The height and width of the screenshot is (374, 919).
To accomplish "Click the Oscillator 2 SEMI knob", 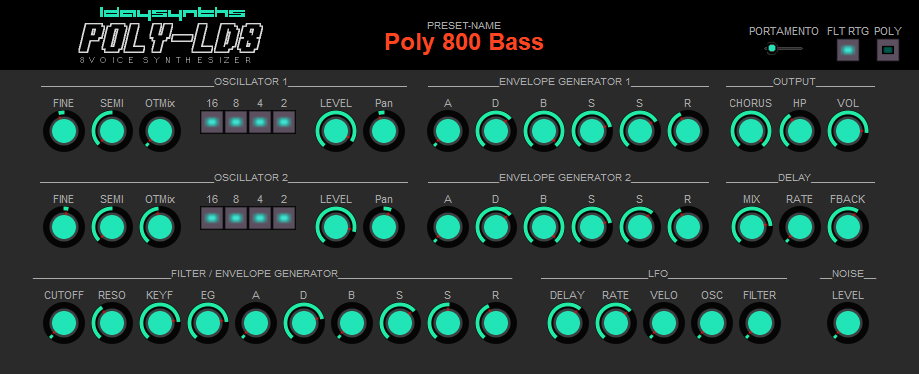I will [x=112, y=227].
